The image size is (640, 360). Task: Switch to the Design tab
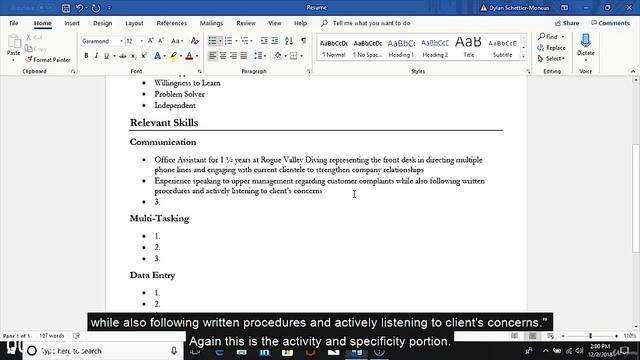coord(102,23)
